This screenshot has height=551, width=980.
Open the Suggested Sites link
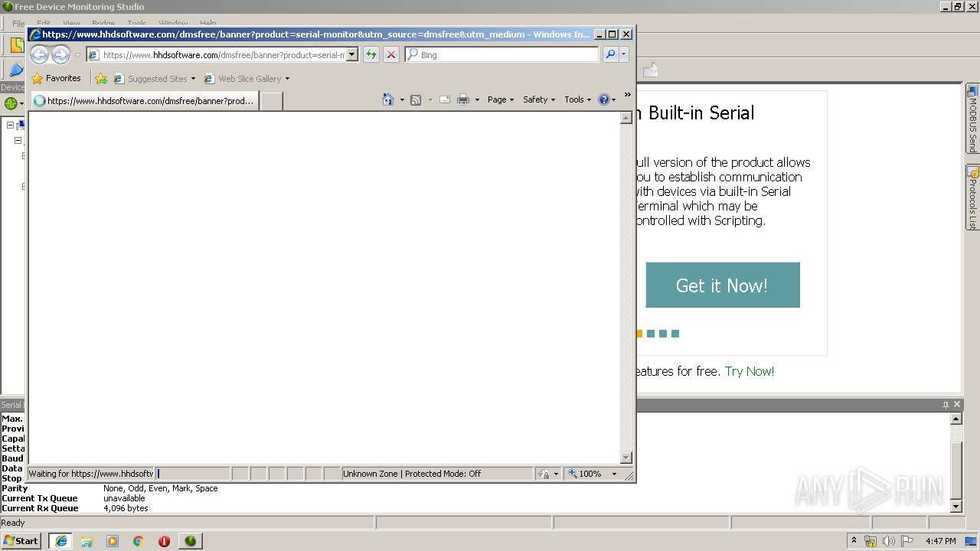tap(154, 78)
